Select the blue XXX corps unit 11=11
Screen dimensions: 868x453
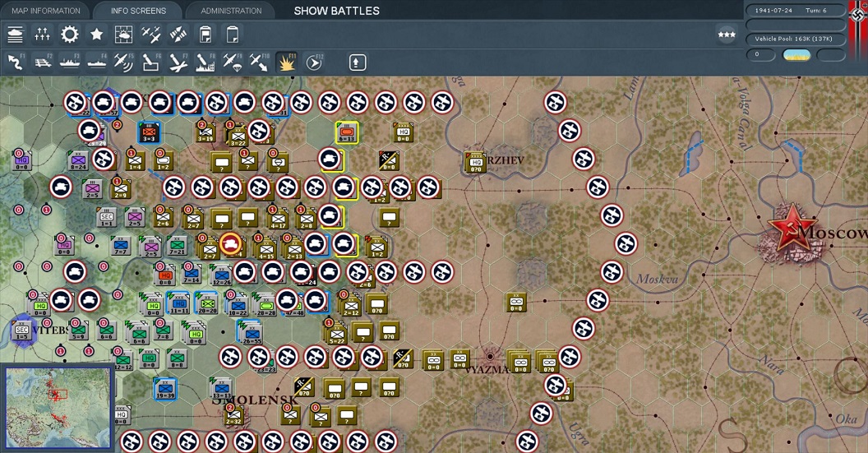click(x=178, y=304)
